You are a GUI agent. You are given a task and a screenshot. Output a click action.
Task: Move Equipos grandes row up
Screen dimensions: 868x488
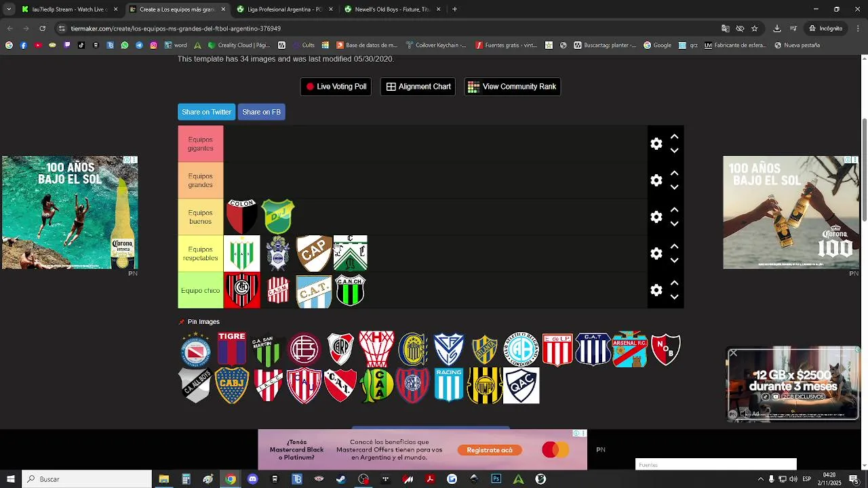coord(674,173)
